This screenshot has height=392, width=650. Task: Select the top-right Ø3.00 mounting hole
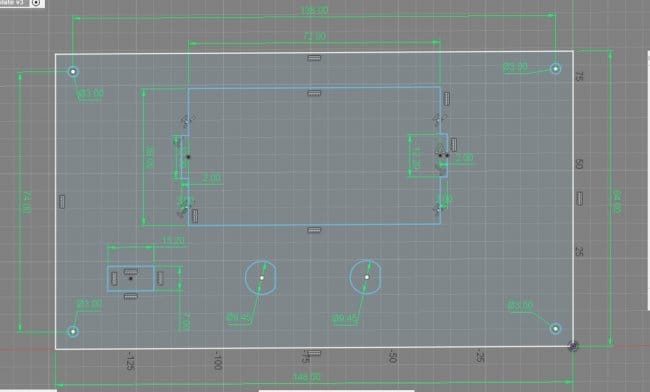555,69
